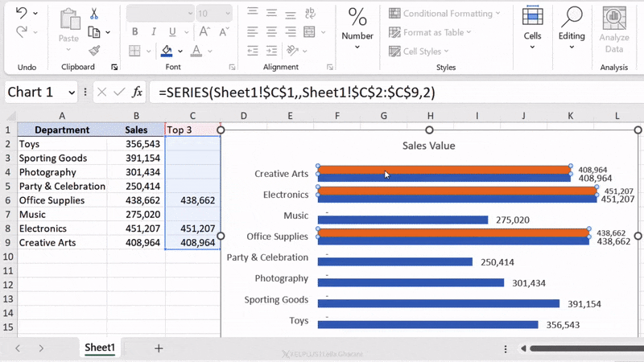Click the Copy icon

[x=94, y=32]
